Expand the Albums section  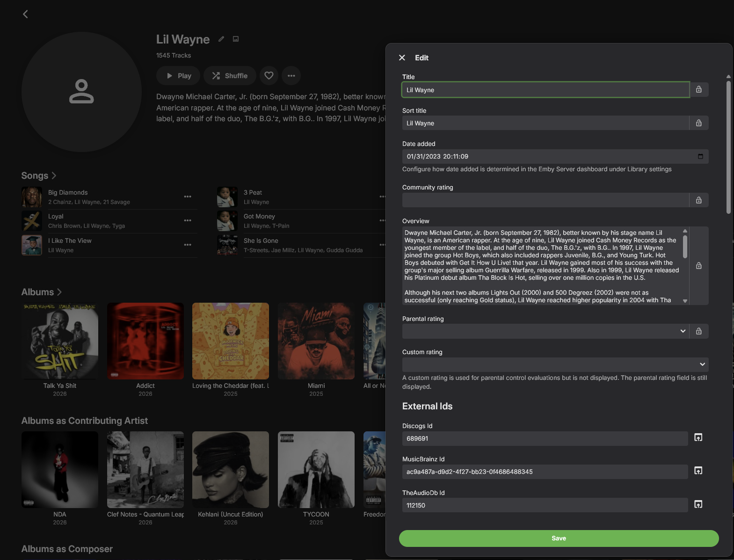42,292
